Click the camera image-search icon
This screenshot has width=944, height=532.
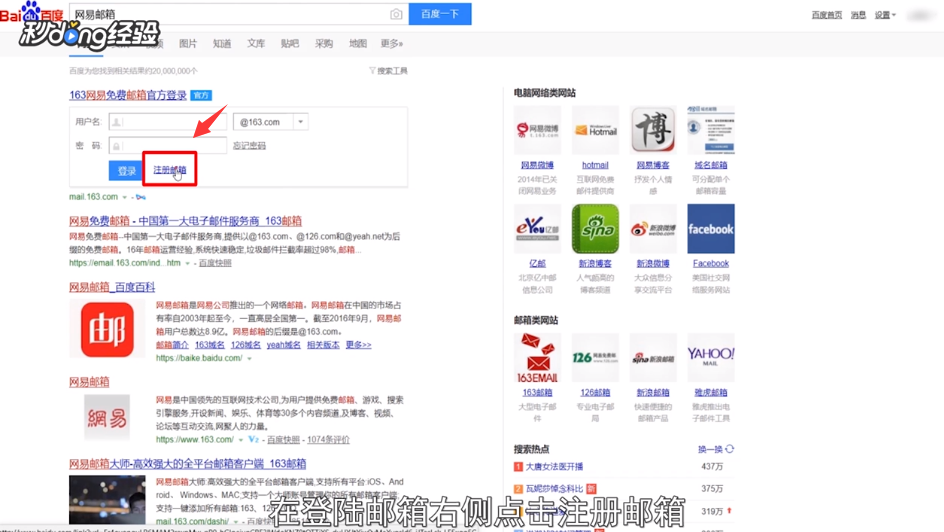pyautogui.click(x=396, y=14)
